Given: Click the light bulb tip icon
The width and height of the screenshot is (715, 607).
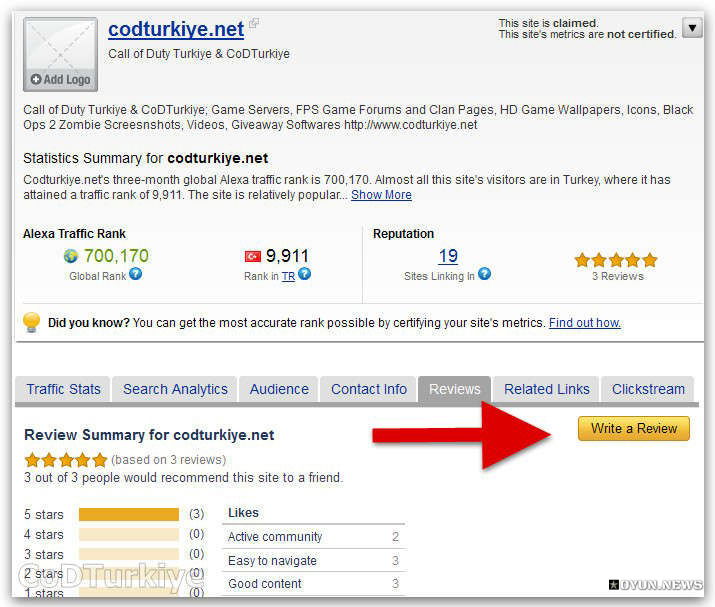Looking at the screenshot, I should tap(31, 322).
